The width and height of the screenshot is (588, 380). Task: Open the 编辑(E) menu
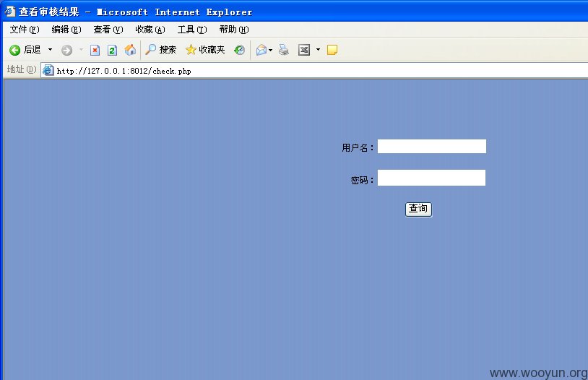[x=66, y=30]
